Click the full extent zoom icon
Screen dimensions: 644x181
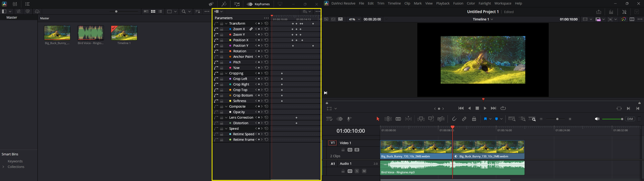512,119
